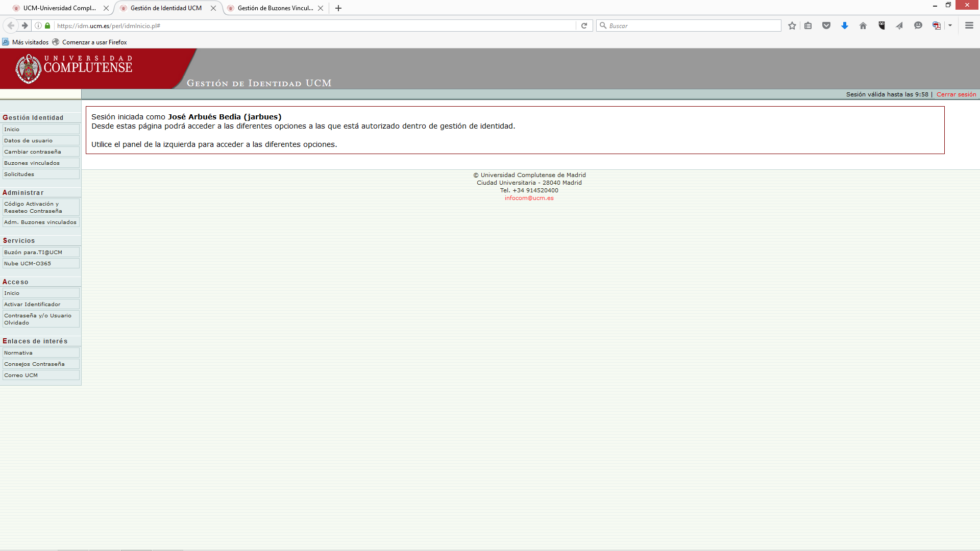Open a new tab with the plus button

point(338,8)
